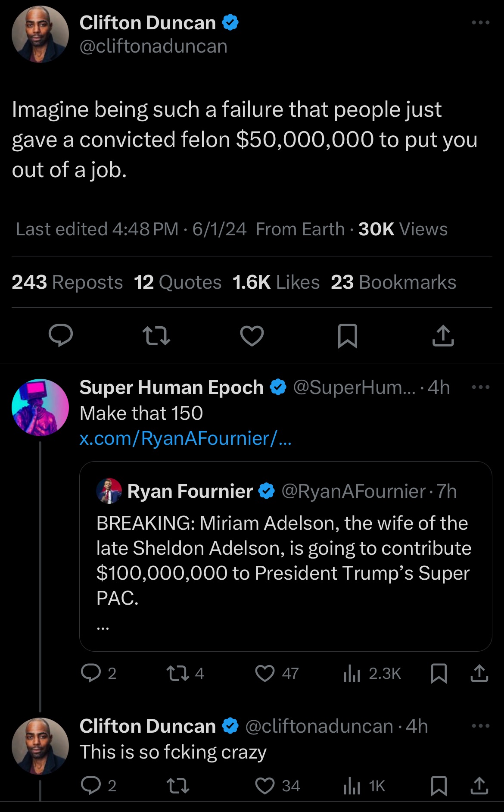The image size is (504, 812).
Task: Bookmark the main tweet
Action: pos(348,336)
